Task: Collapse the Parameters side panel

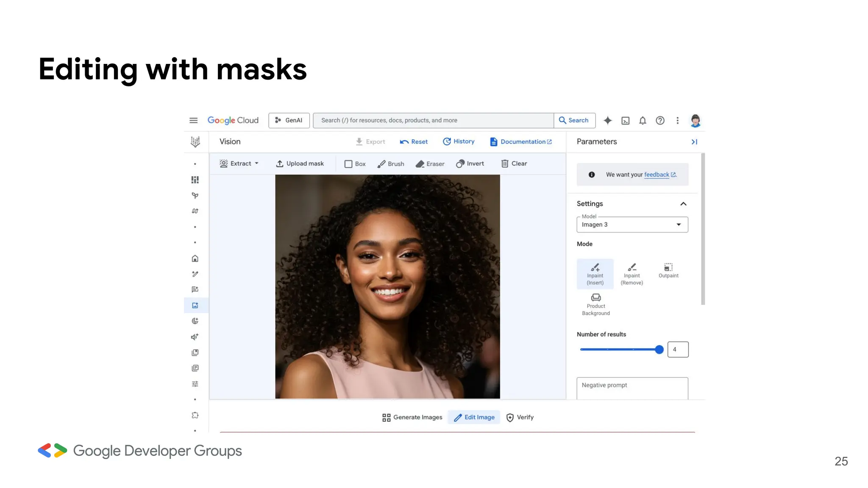Action: pos(694,142)
